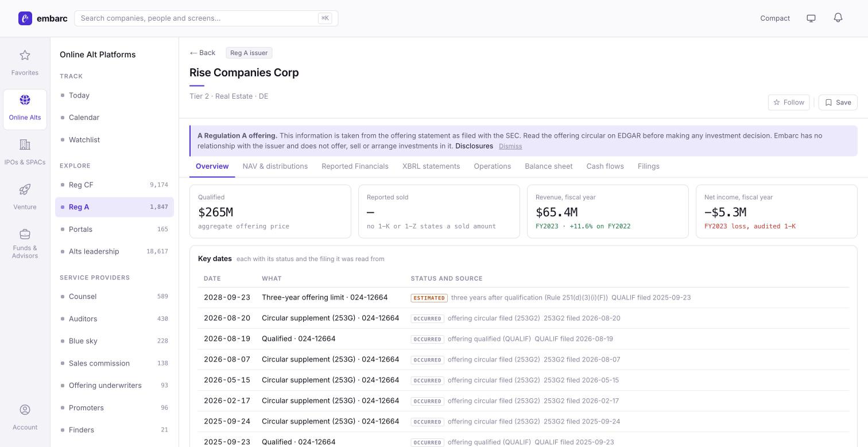The image size is (868, 447).
Task: Open Portals in Explore section
Action: click(114, 230)
